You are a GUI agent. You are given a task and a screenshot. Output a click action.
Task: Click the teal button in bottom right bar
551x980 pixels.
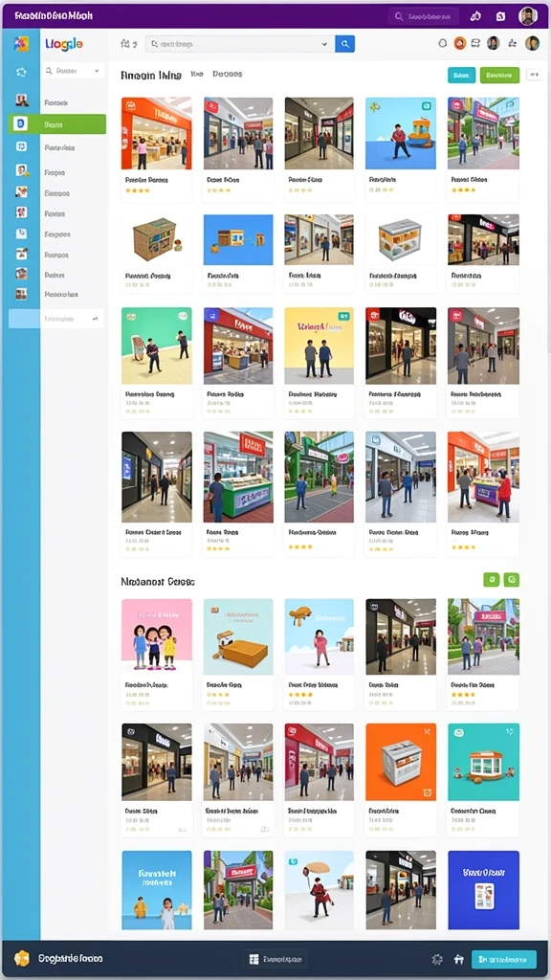(503, 959)
